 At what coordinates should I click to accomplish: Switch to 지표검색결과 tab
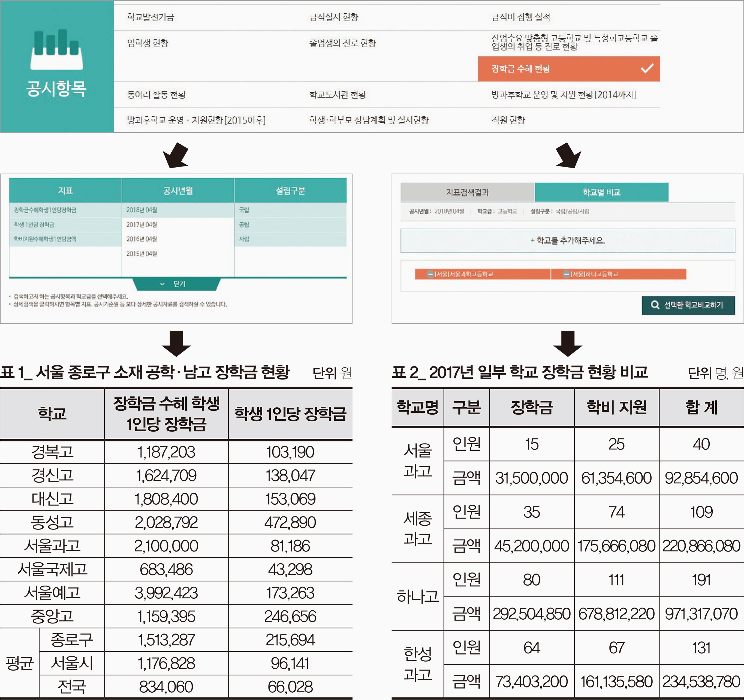coord(467,192)
